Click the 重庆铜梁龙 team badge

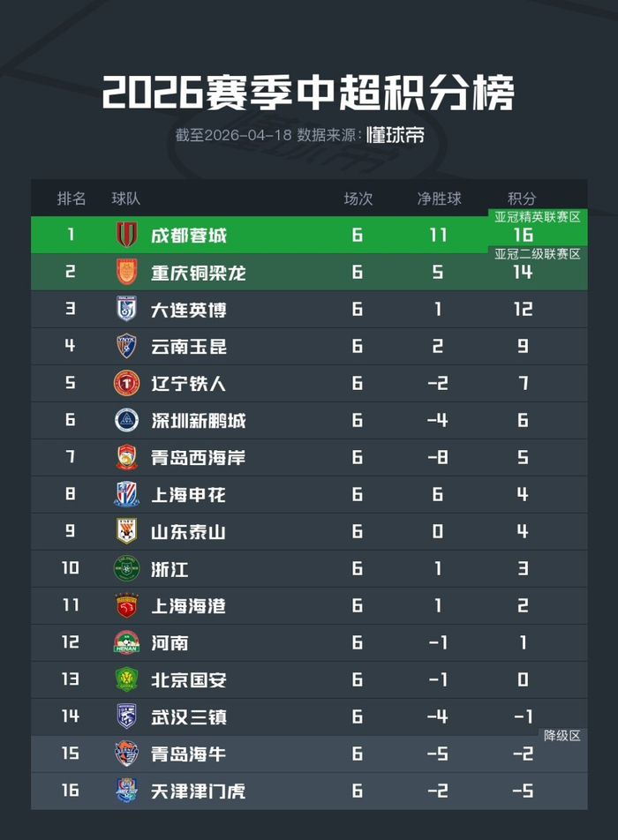pos(127,272)
